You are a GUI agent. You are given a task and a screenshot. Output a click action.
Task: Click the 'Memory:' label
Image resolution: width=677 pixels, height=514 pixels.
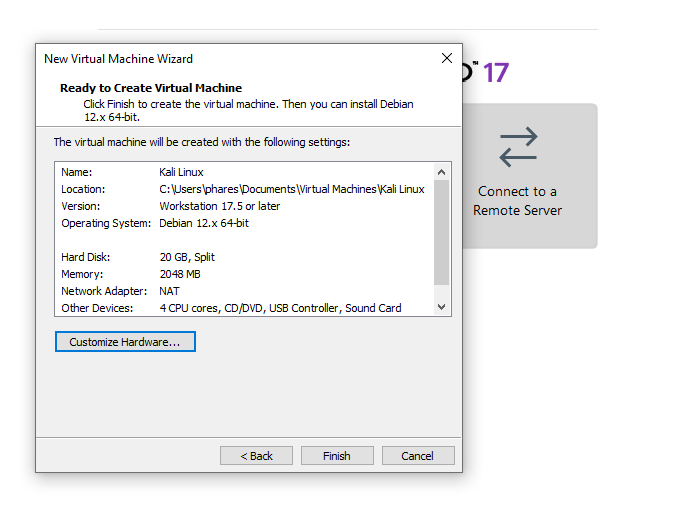pos(82,274)
